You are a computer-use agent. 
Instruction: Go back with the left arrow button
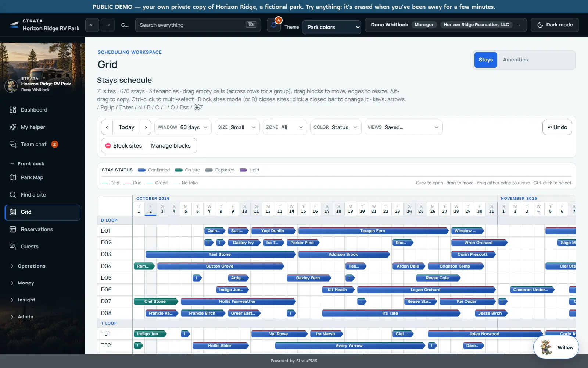92,25
